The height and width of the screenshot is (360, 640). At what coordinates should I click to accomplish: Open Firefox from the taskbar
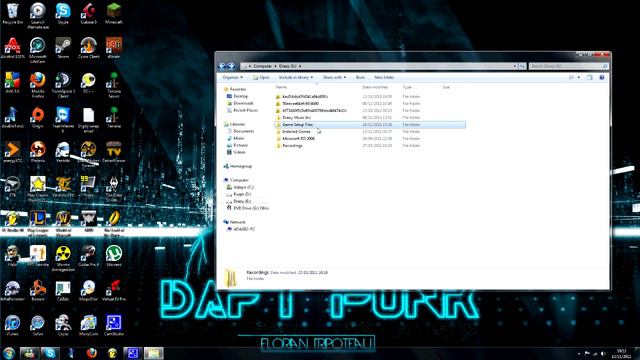[x=92, y=353]
